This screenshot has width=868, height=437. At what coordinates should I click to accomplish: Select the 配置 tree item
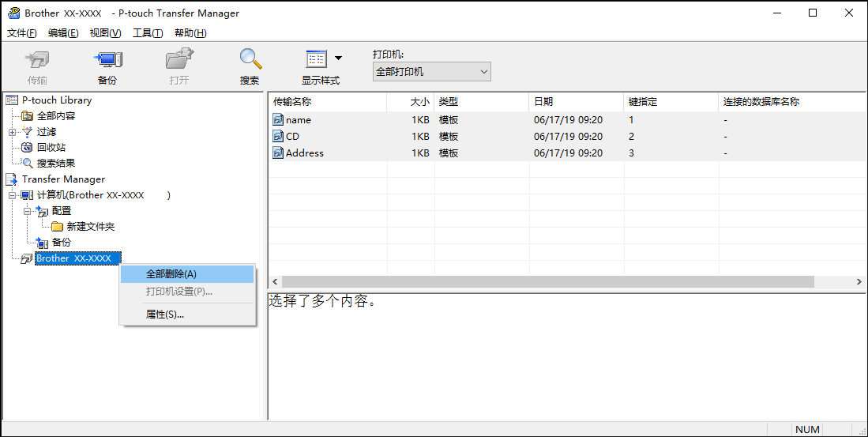coord(62,211)
